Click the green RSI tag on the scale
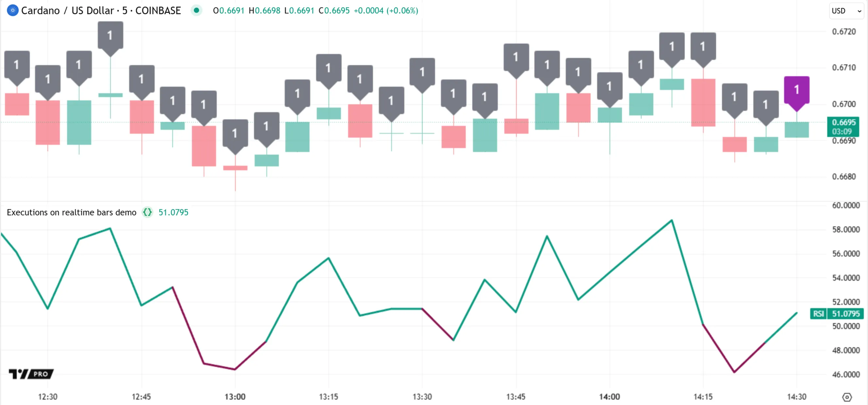This screenshot has height=405, width=868. click(x=818, y=314)
